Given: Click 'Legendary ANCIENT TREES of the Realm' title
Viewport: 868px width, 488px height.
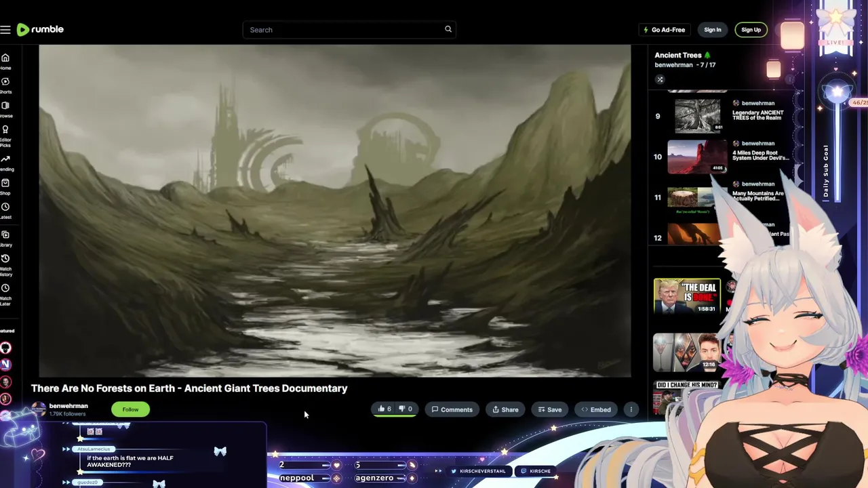Looking at the screenshot, I should coord(757,115).
